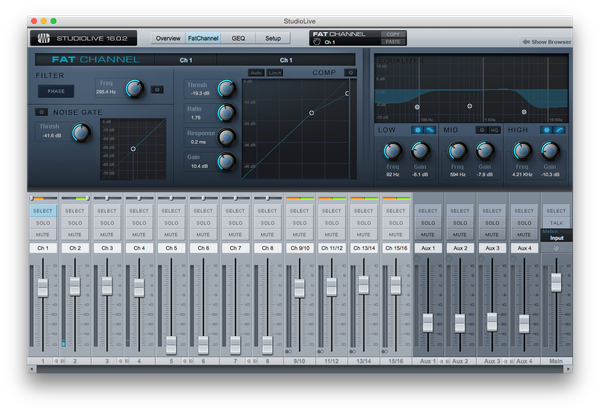
Task: Click the small power icon above Aux 3 fader
Action: (x=481, y=259)
